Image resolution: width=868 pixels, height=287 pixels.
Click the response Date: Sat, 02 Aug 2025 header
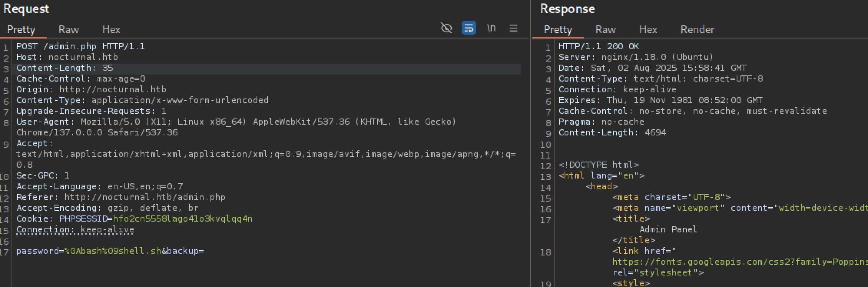pyautogui.click(x=653, y=68)
